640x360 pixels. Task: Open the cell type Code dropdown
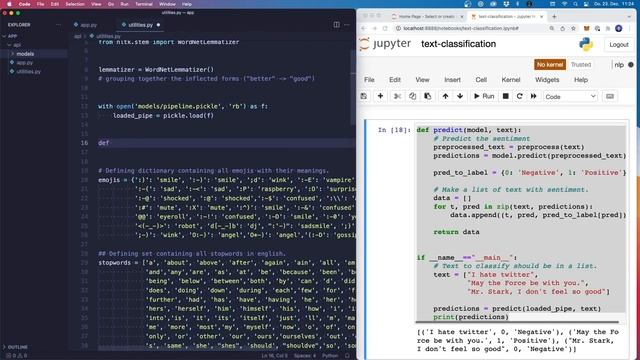click(x=570, y=97)
